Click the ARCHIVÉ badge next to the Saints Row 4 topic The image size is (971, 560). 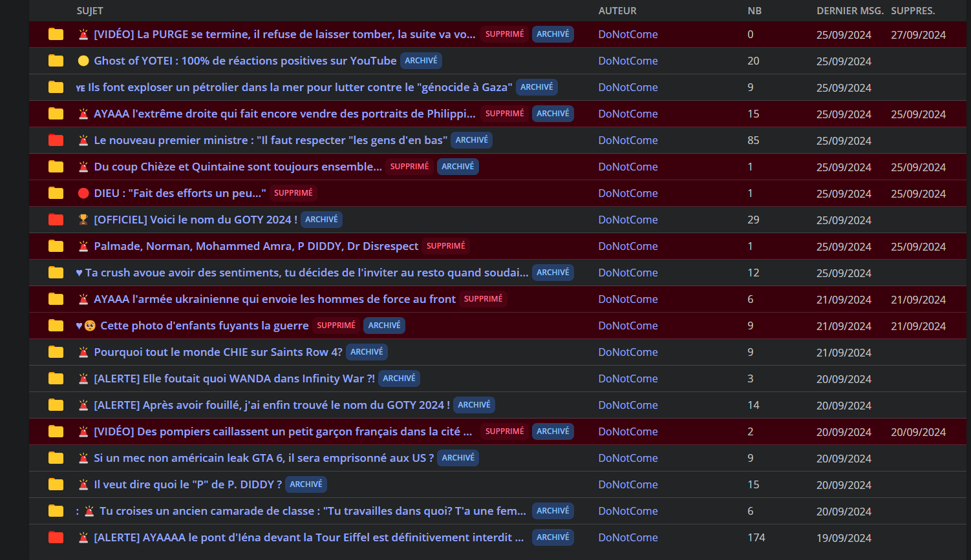click(367, 352)
